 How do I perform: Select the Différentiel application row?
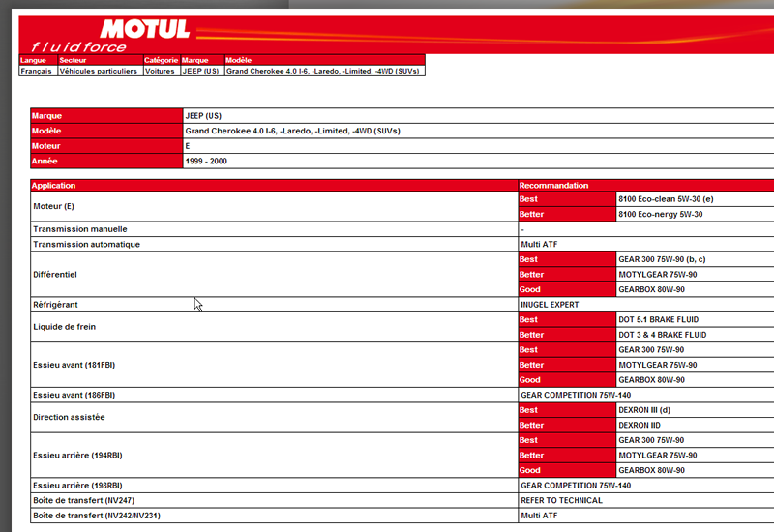tap(274, 275)
